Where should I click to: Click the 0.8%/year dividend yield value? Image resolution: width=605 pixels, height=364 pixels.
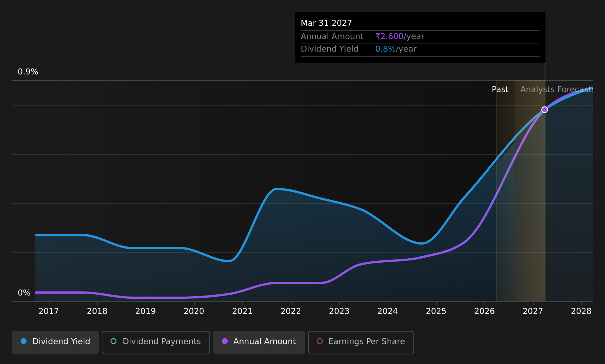point(396,49)
